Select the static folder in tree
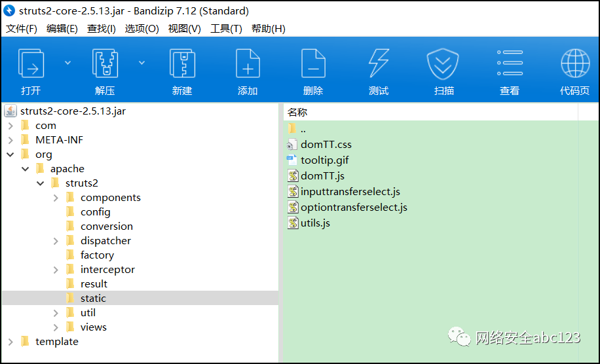Viewport: 600px width, 364px height. [x=93, y=299]
